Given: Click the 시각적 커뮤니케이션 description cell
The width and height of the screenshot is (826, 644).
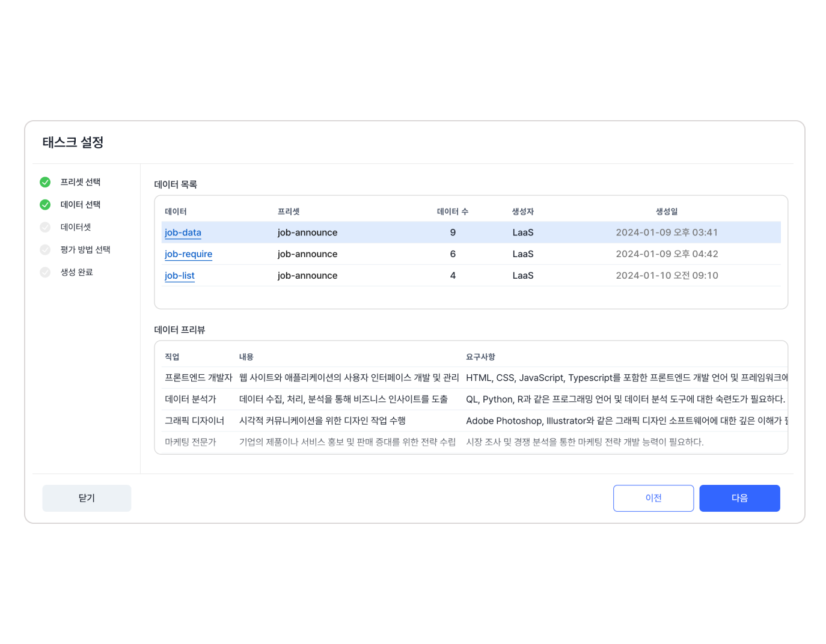Looking at the screenshot, I should [322, 421].
